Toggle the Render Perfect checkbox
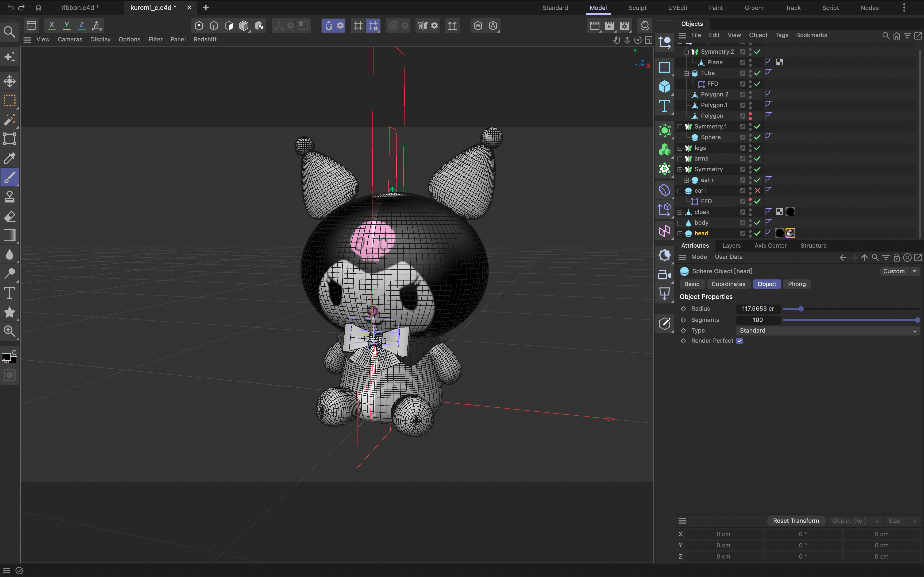 click(x=740, y=341)
